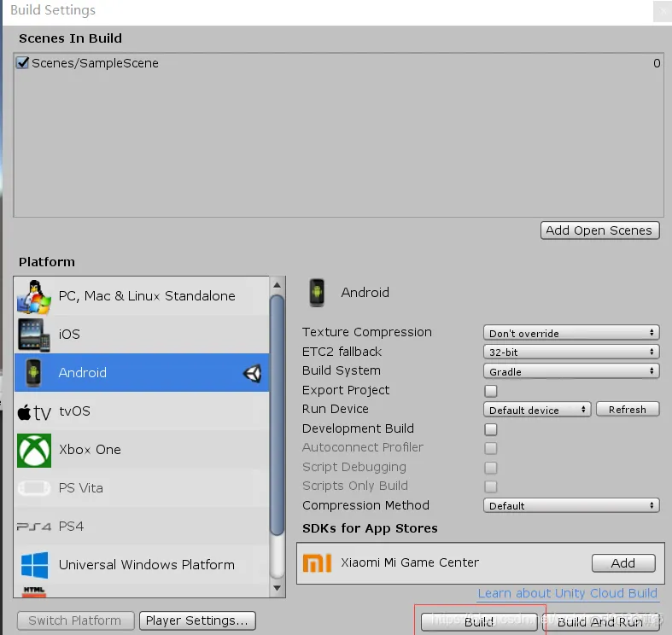
Task: Click the Add Open Scenes button
Action: pos(599,230)
